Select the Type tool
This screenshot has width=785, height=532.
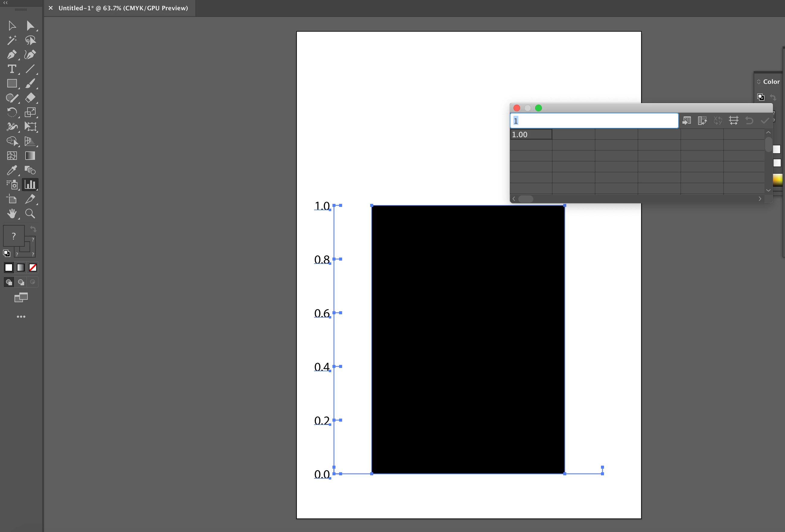(x=11, y=69)
